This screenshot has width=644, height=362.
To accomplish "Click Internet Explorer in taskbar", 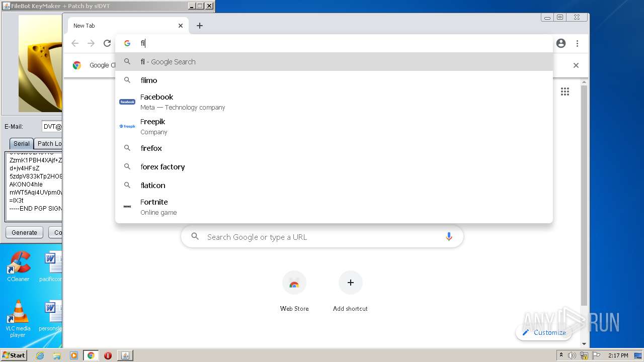I will click(40, 355).
